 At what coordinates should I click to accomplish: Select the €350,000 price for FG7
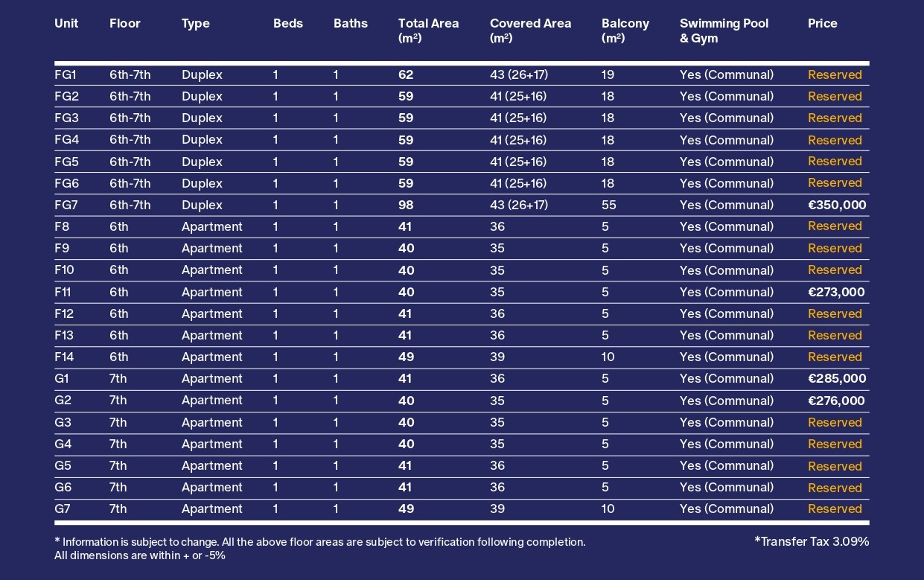pos(837,205)
